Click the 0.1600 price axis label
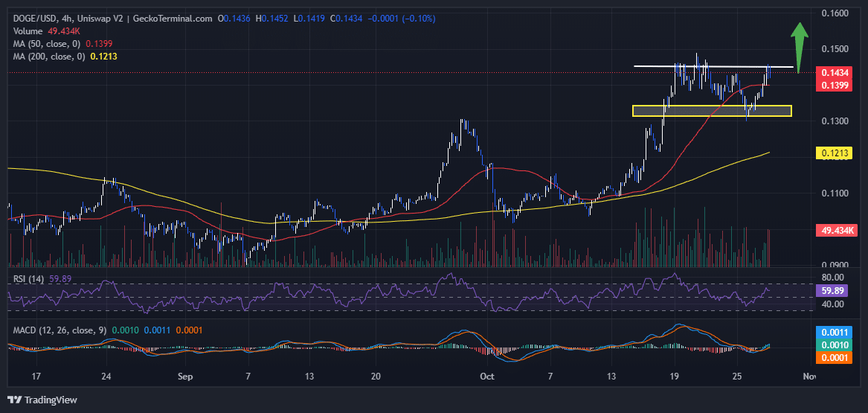The width and height of the screenshot is (868, 413). 835,13
